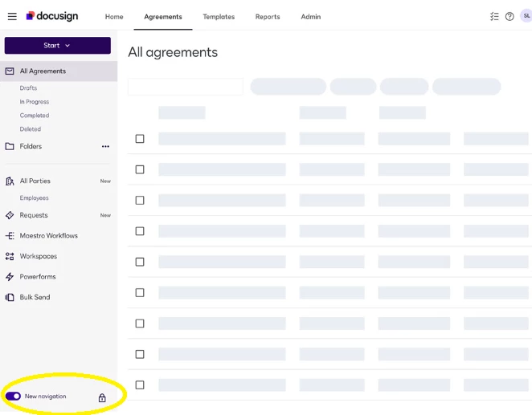
Task: Check the ninth agreement row checkbox
Action: pos(140,384)
